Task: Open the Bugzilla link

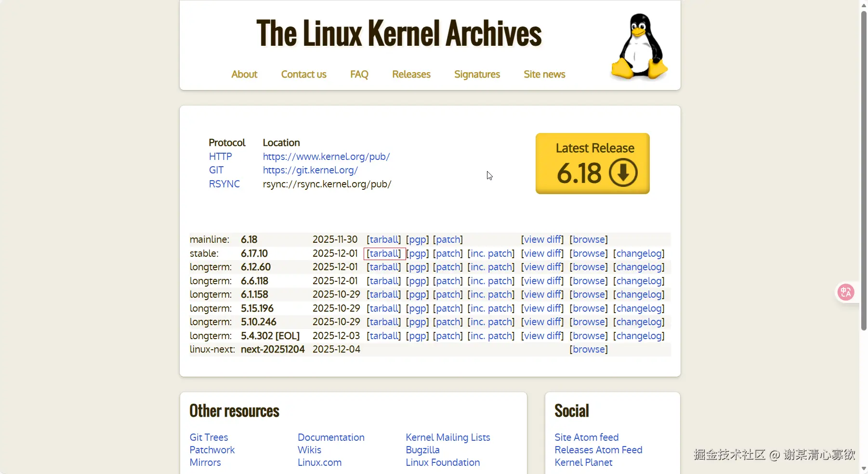Action: (x=422, y=450)
